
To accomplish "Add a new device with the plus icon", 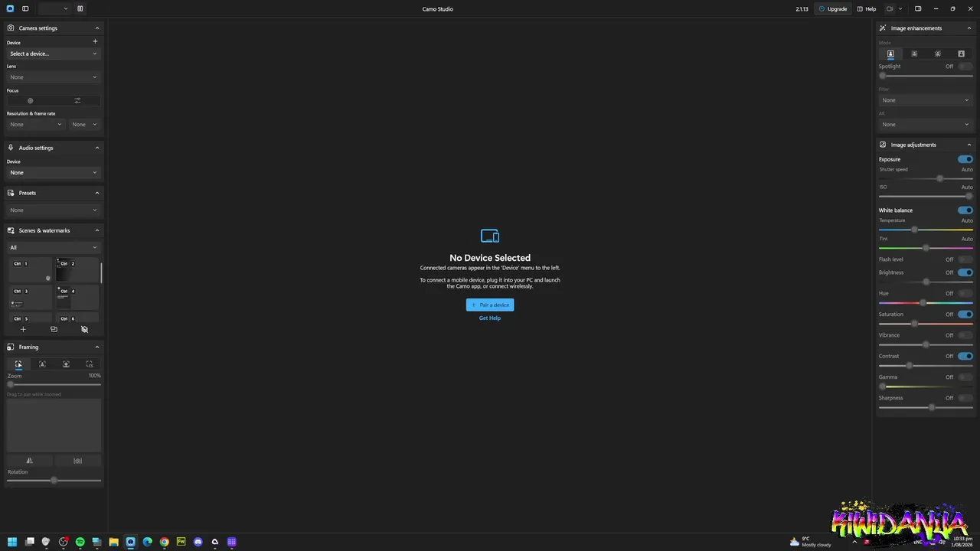I will click(x=95, y=41).
